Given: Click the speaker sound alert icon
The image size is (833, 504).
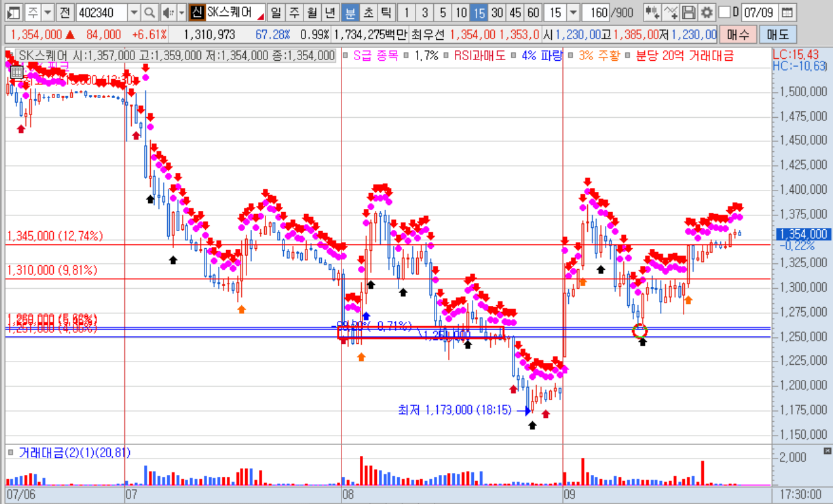Looking at the screenshot, I should pyautogui.click(x=168, y=12).
